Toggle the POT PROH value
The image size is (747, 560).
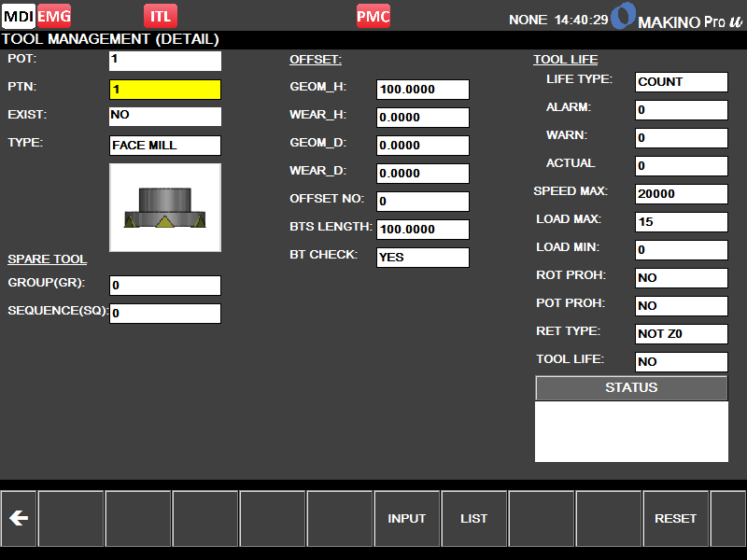tap(681, 305)
